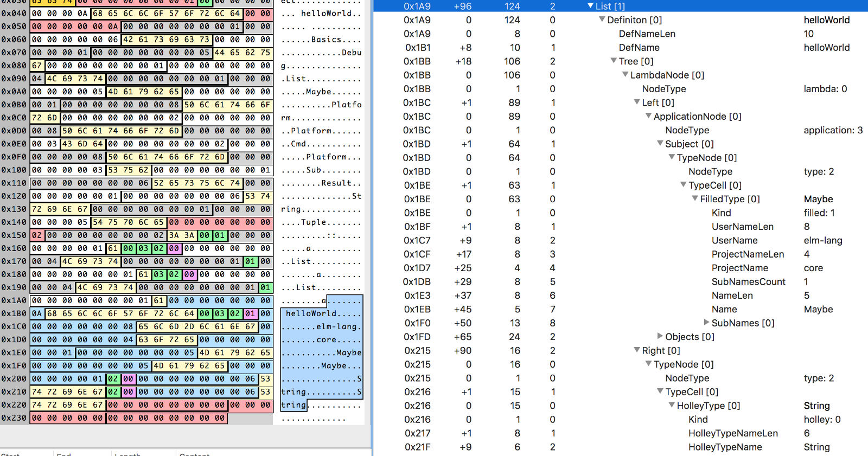Collapse the Tree [0] disclosure triangle
Viewport: 868px width, 456px height.
click(614, 61)
